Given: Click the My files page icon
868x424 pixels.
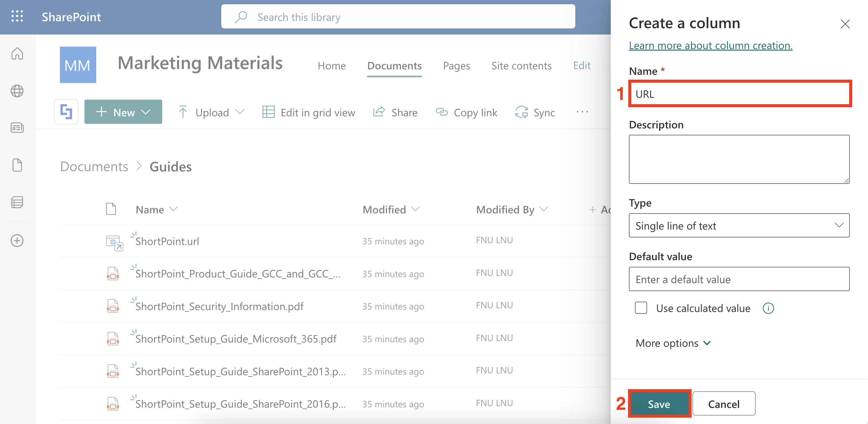Looking at the screenshot, I should (x=17, y=165).
